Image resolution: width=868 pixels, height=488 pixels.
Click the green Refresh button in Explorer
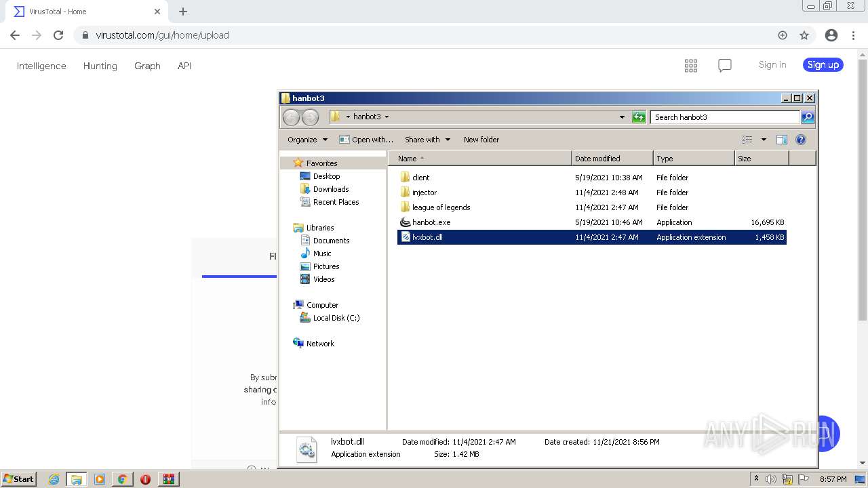click(x=639, y=117)
